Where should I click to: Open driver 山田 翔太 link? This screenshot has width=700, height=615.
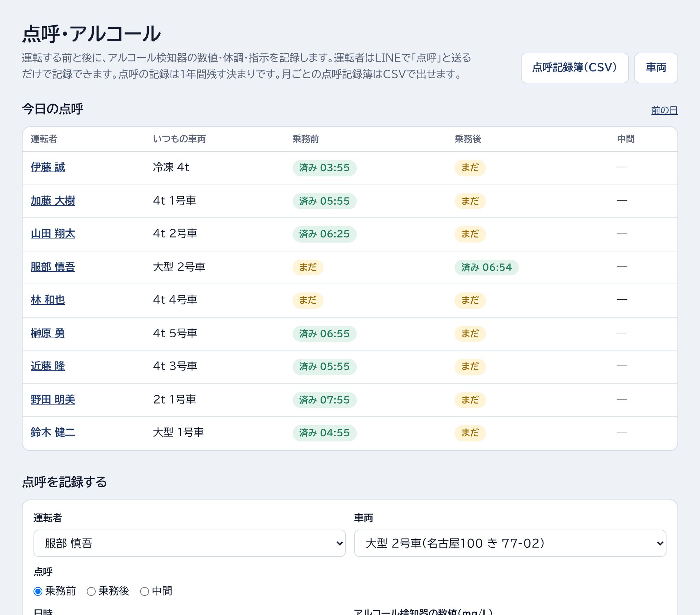pos(53,234)
